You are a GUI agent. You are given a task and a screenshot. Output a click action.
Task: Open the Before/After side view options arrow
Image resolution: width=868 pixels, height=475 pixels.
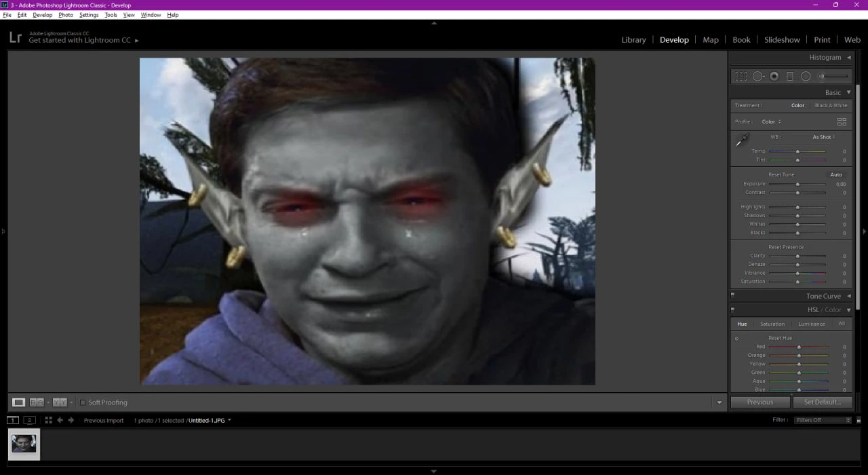(x=48, y=402)
